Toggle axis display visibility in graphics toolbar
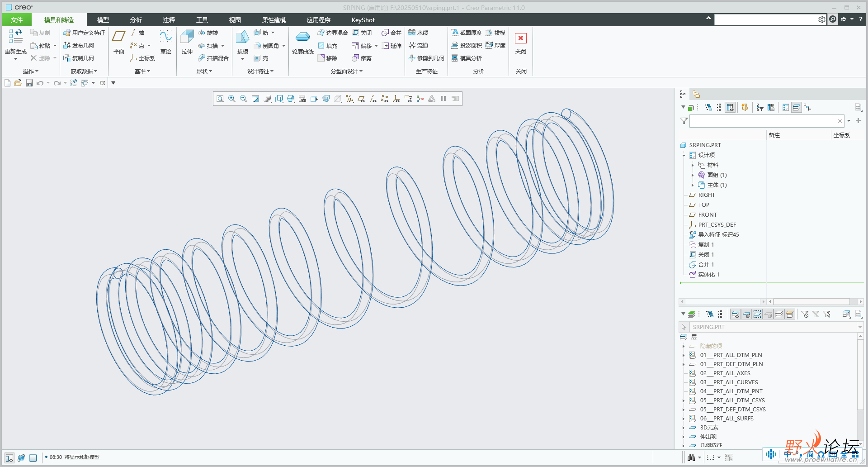This screenshot has height=467, width=868. click(373, 99)
